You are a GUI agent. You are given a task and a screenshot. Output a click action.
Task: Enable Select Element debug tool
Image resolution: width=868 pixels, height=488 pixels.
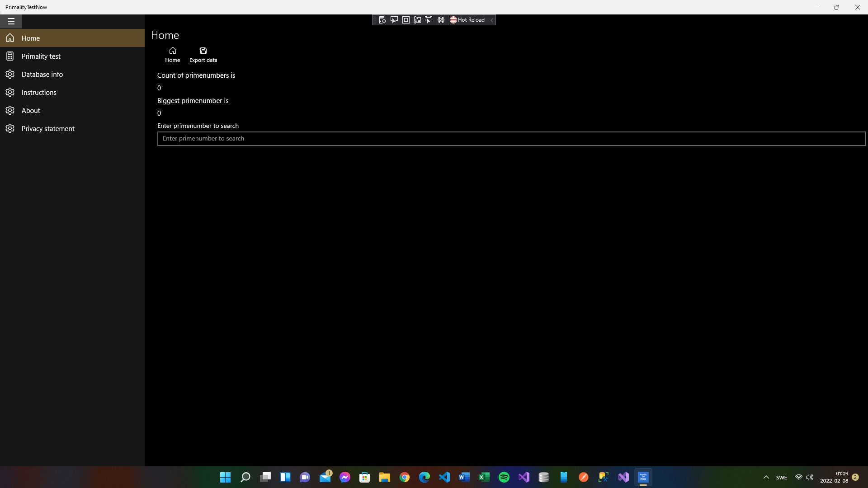pos(394,20)
